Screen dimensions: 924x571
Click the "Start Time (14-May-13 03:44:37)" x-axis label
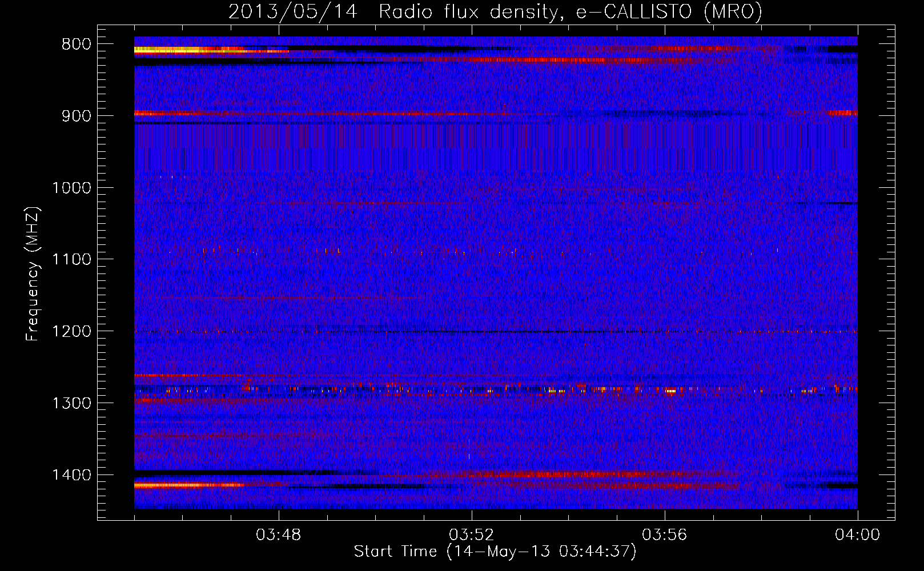click(x=495, y=552)
